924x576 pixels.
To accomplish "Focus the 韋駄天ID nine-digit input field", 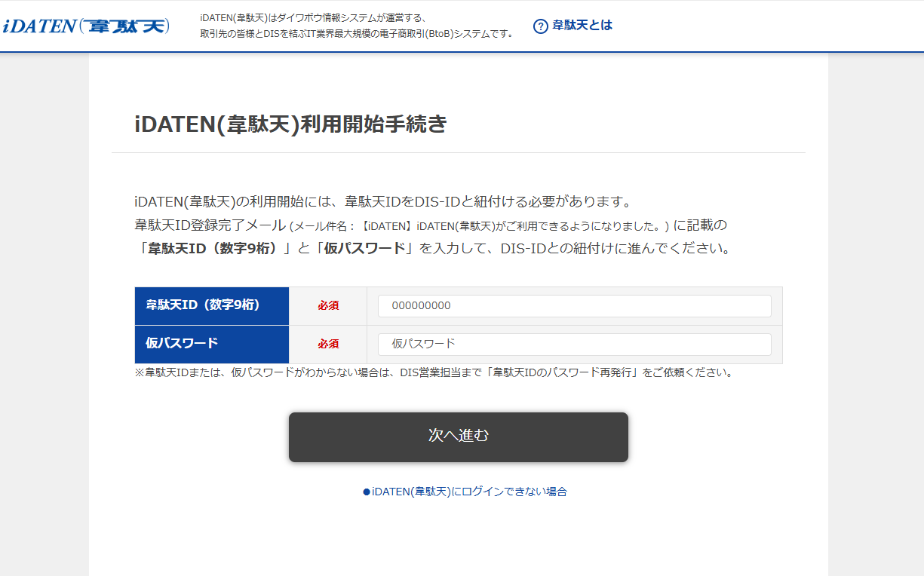I will [574, 306].
